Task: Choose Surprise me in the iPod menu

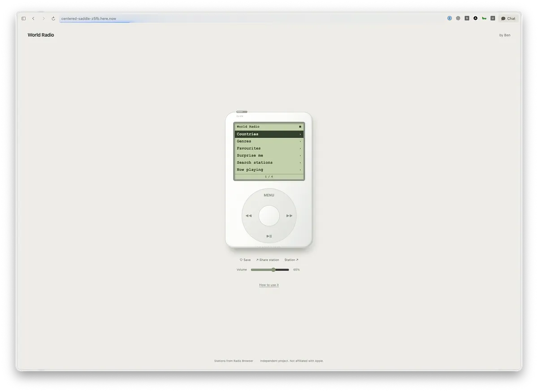Action: coord(269,156)
